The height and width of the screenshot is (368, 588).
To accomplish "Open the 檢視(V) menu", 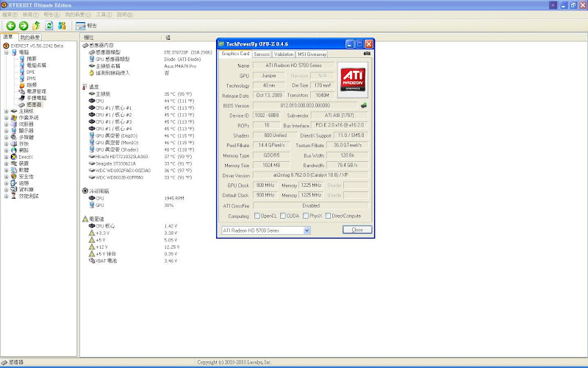I will click(30, 14).
